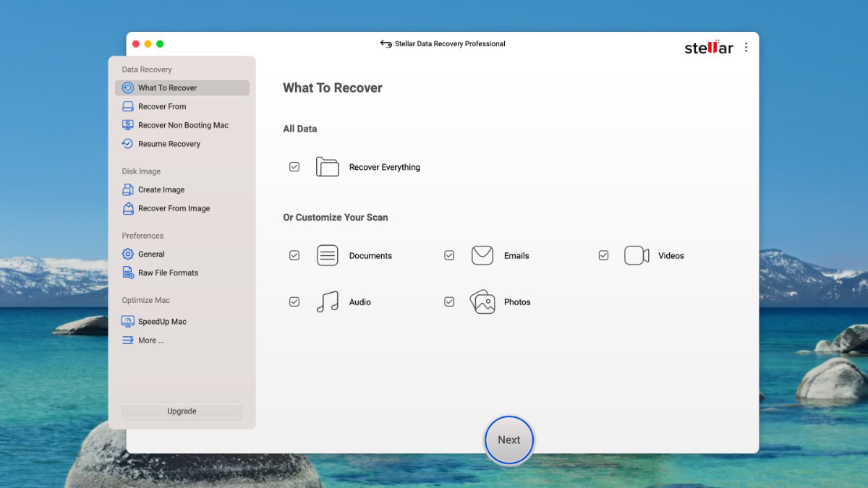Click the Photos picture icon
Image resolution: width=868 pixels, height=488 pixels.
pyautogui.click(x=482, y=302)
